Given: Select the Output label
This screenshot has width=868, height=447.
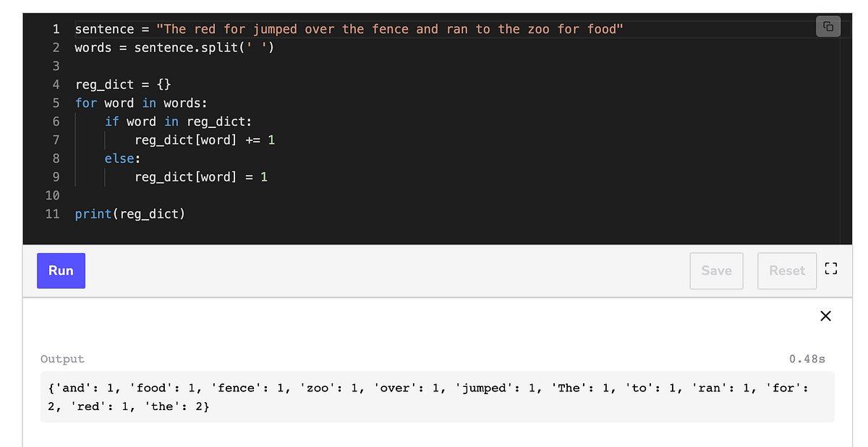Looking at the screenshot, I should coord(62,359).
